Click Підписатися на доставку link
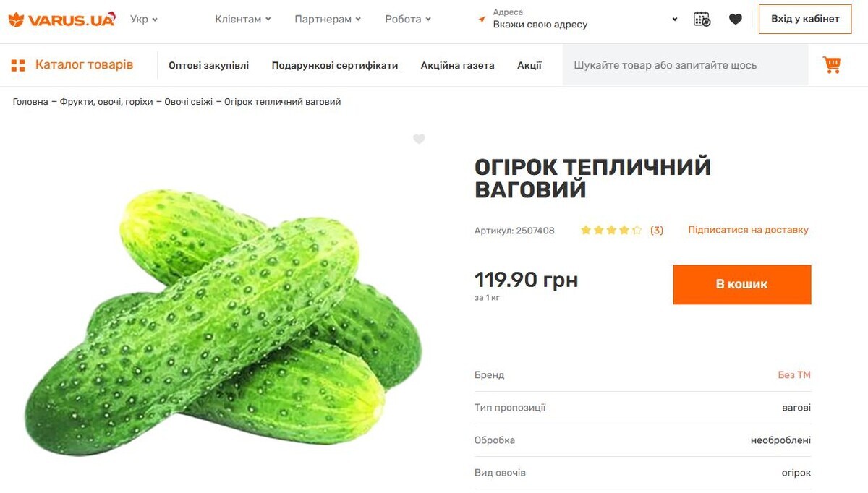868x493 pixels. point(748,230)
